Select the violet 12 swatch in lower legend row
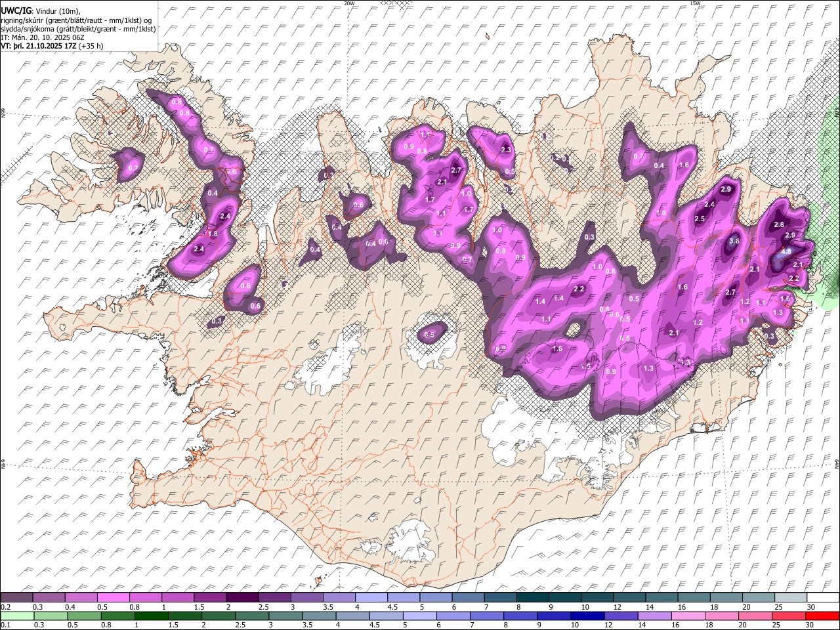The height and width of the screenshot is (630, 840). (x=620, y=616)
